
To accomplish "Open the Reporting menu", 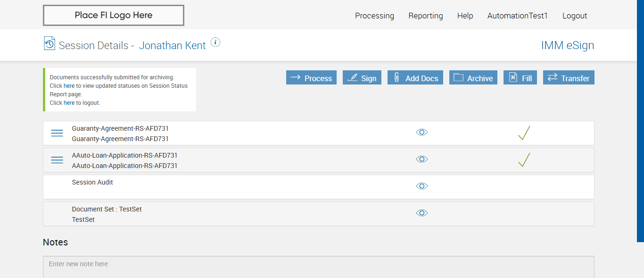I will click(x=426, y=16).
